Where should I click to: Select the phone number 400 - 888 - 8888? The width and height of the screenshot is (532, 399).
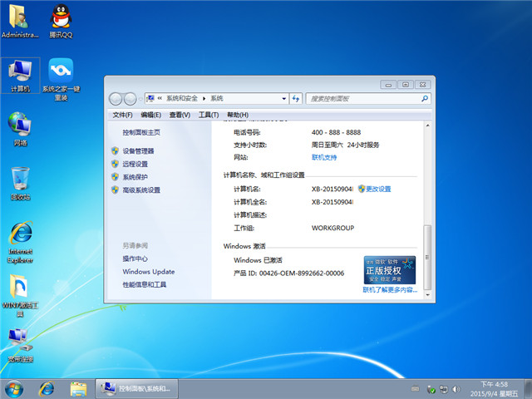point(336,132)
